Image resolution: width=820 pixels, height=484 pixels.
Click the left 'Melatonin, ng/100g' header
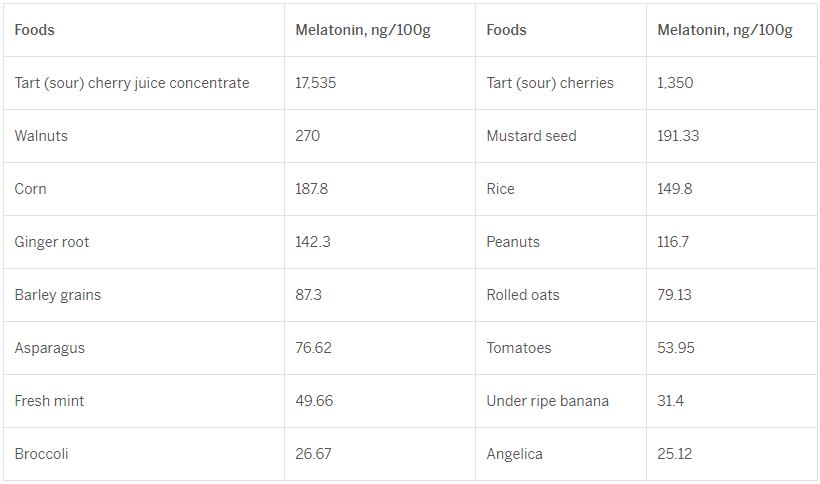pos(363,30)
